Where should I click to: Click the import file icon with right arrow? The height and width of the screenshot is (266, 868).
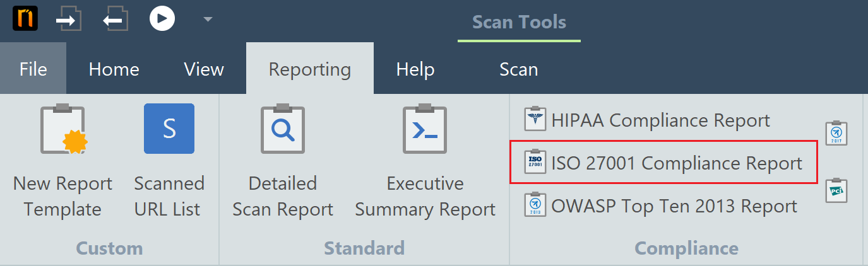68,20
